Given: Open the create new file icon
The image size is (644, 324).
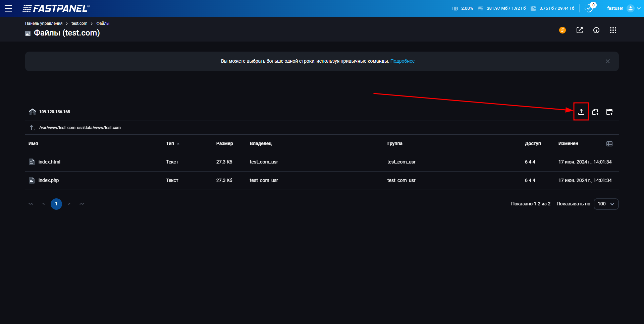Looking at the screenshot, I should [596, 112].
